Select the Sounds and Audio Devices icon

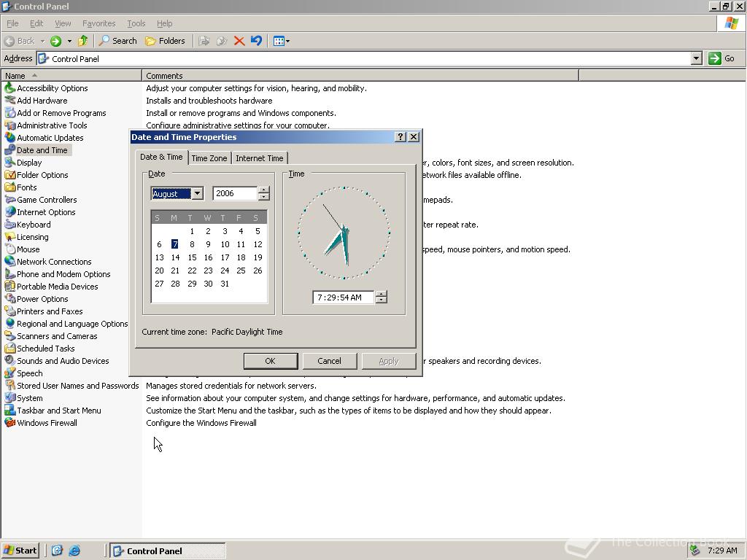click(x=10, y=360)
